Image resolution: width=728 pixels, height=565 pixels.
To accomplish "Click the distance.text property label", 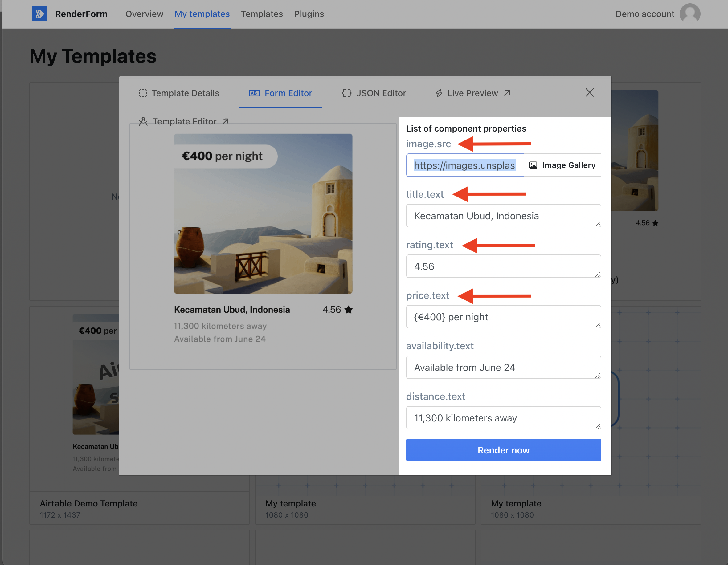I will click(436, 396).
